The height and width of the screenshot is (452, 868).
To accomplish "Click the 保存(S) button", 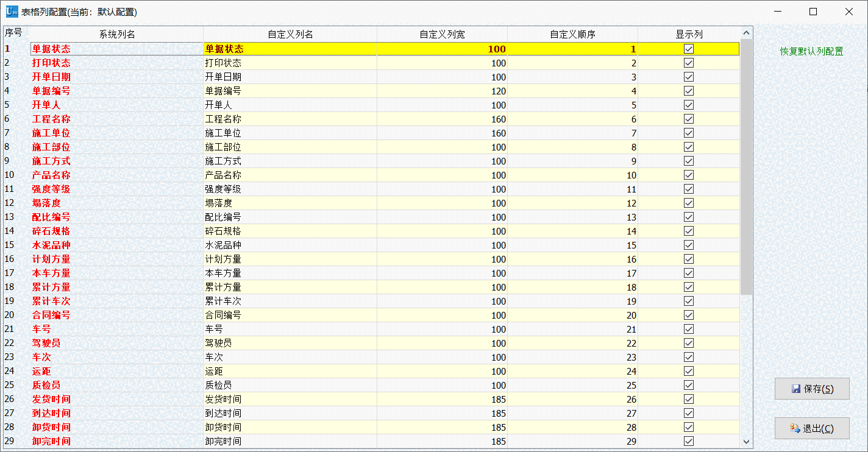I will pyautogui.click(x=812, y=389).
